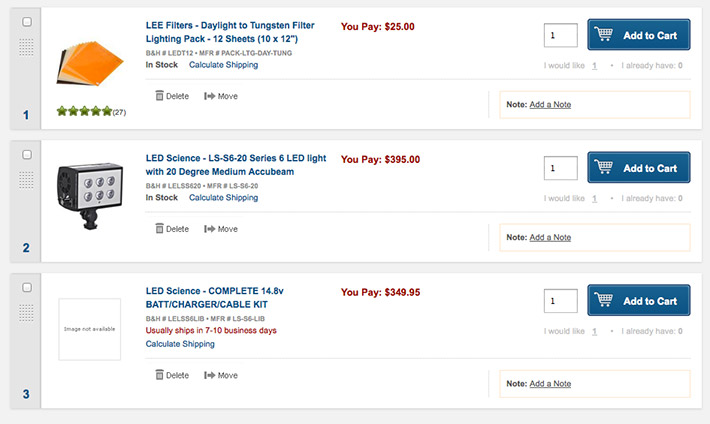Delete the LEE Filters item via trash icon
710x424 pixels.
pos(172,96)
